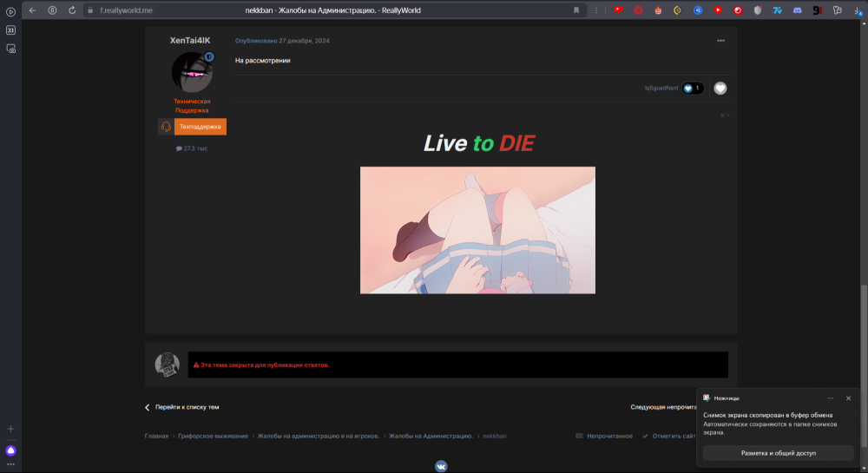868x473 pixels.
Task: Go back using the browser back arrow
Action: 33,10
